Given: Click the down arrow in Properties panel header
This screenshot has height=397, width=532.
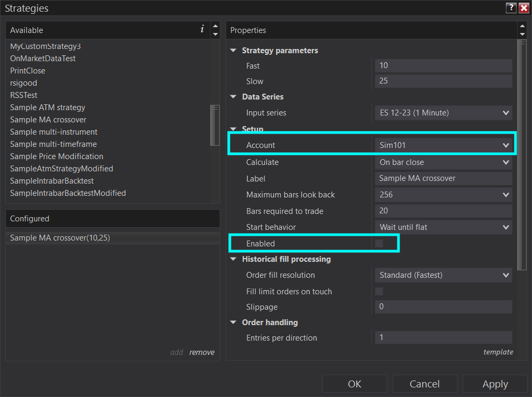Looking at the screenshot, I should point(521,35).
